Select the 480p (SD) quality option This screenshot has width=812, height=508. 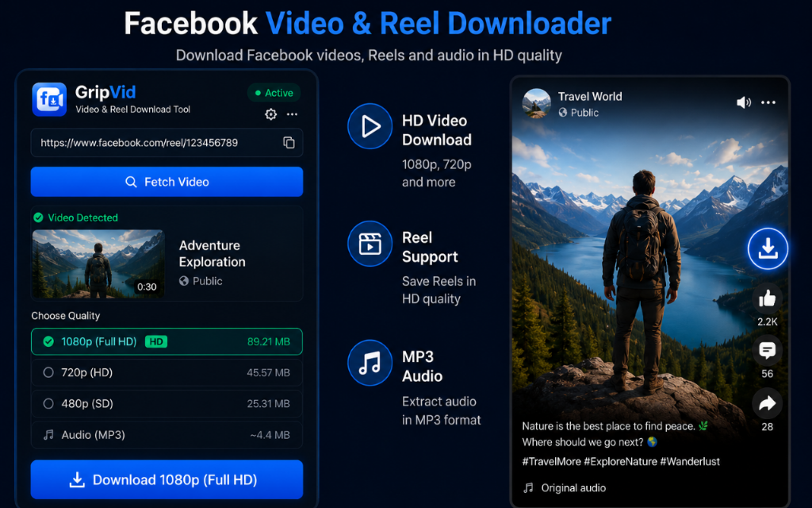click(x=167, y=404)
